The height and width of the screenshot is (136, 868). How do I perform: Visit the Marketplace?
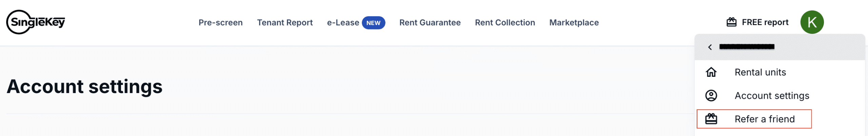tap(574, 23)
